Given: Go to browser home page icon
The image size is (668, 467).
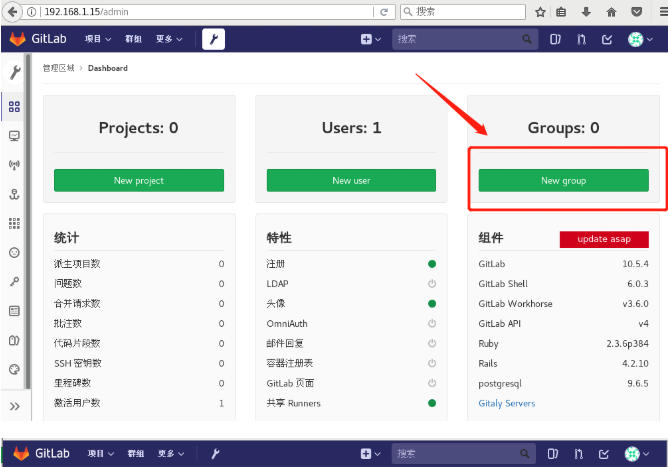Looking at the screenshot, I should coord(611,12).
